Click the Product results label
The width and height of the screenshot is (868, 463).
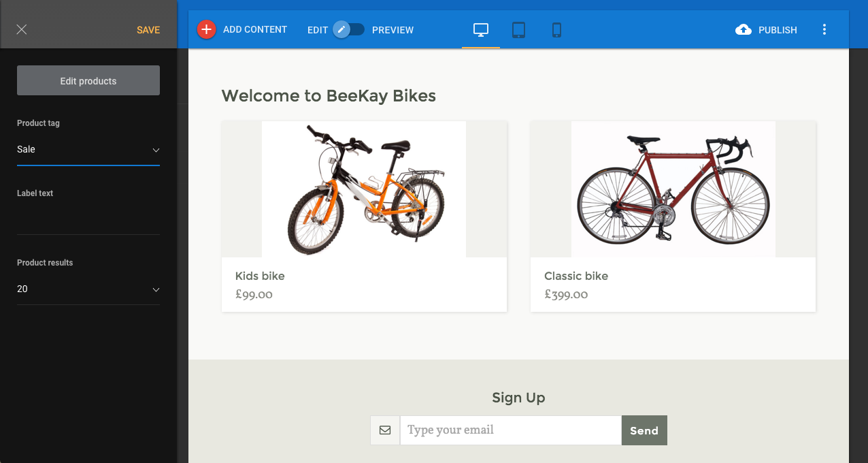click(x=45, y=263)
